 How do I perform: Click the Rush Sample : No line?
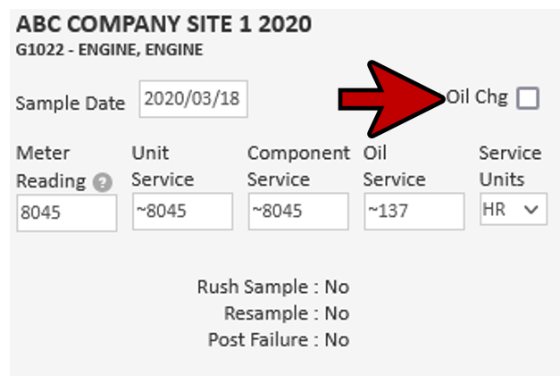[272, 287]
